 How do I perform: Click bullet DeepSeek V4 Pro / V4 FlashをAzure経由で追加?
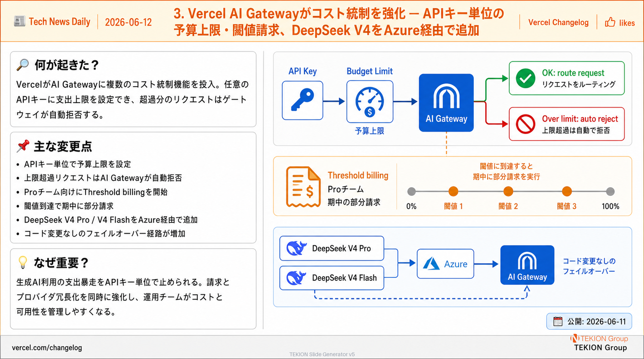coord(111,220)
